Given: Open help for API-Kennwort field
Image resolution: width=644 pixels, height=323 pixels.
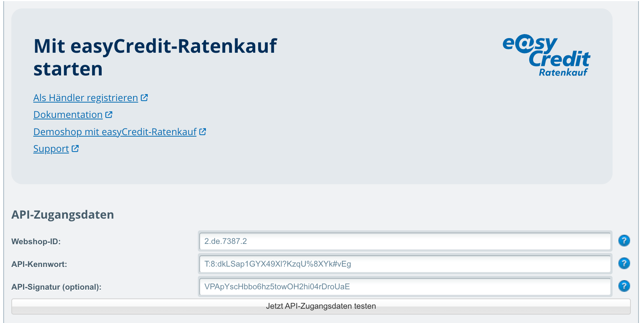Looking at the screenshot, I should 624,264.
